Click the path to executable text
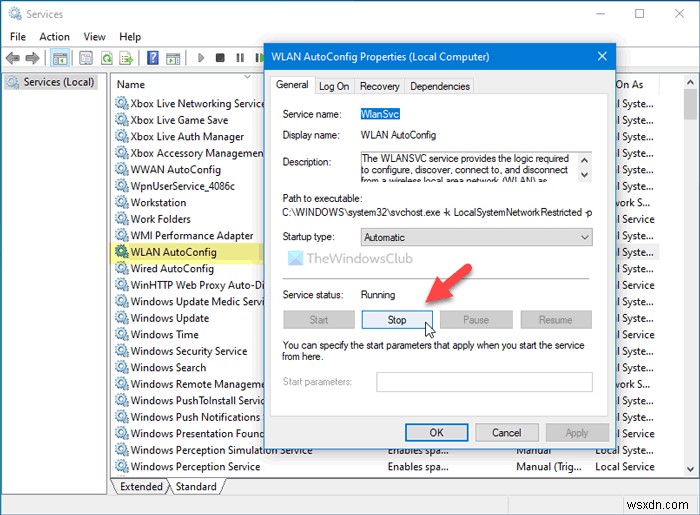Screen dimensions: 700x515 click(x=437, y=212)
